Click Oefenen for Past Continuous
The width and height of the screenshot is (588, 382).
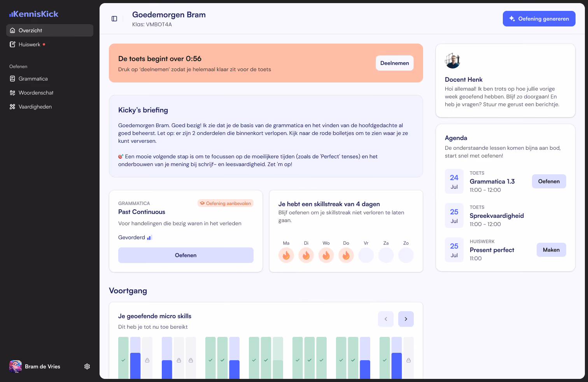pos(186,255)
